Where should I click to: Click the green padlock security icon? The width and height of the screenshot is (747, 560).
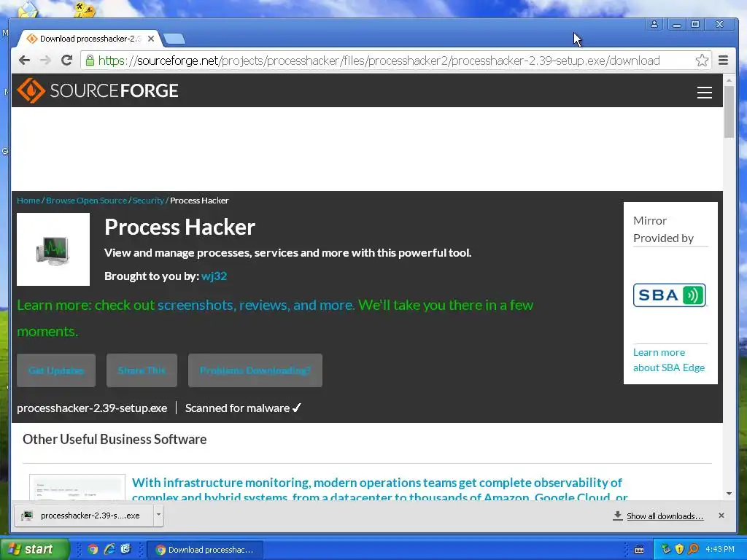point(90,60)
